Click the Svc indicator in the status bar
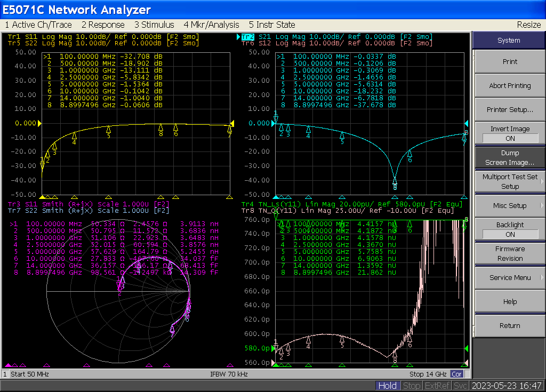 [461, 386]
